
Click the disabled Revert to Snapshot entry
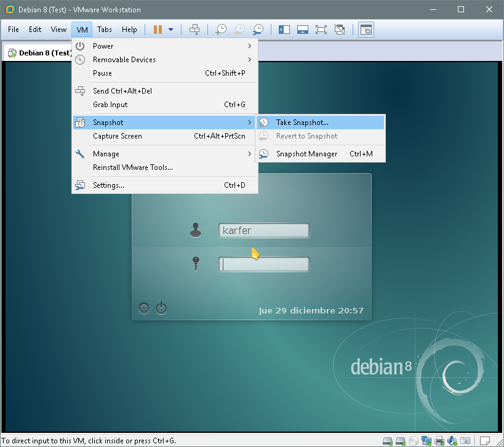coord(321,136)
